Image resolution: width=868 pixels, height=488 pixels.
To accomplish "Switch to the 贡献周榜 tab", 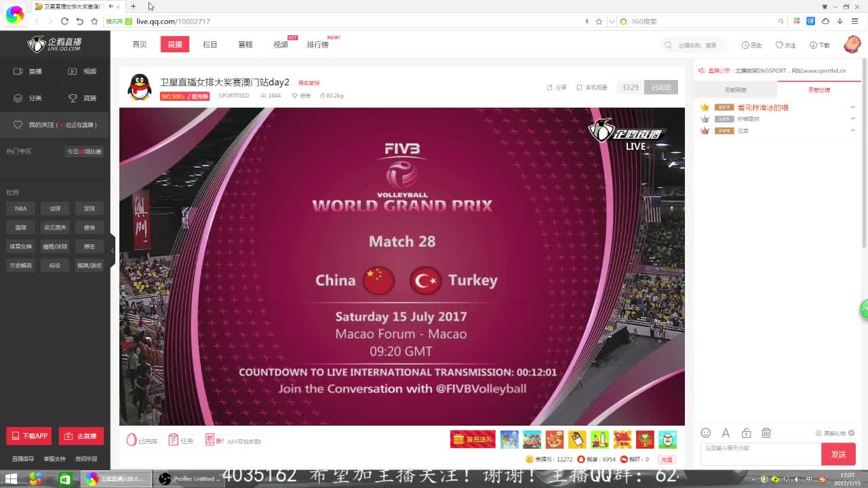I will [735, 90].
